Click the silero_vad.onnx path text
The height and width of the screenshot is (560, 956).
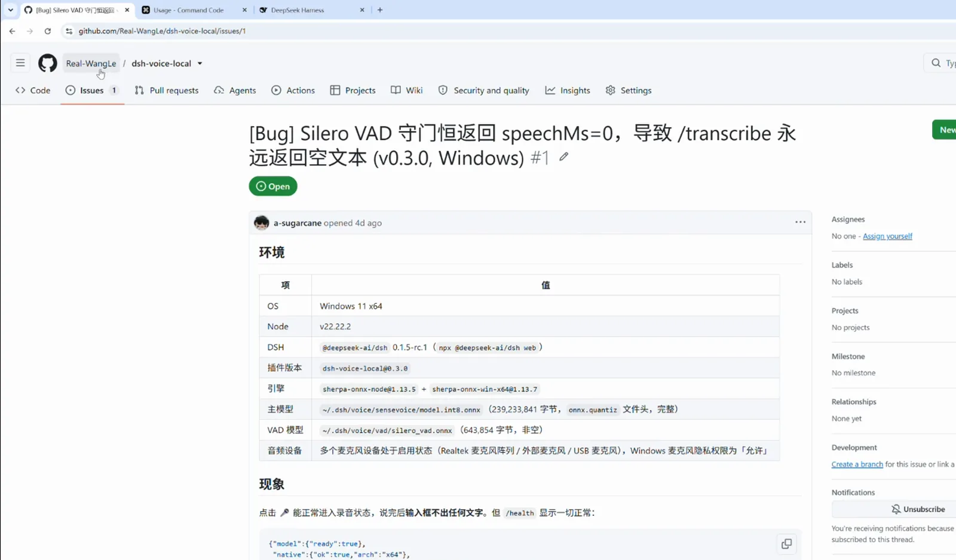coord(387,430)
